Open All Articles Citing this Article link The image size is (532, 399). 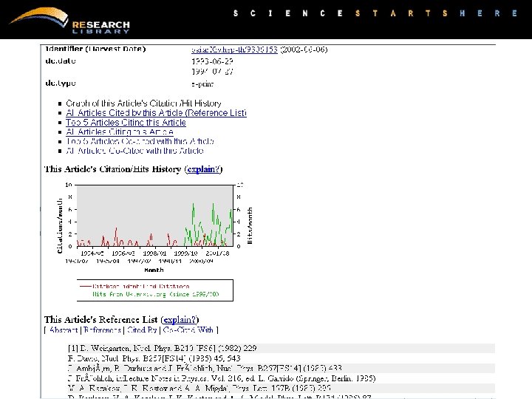(x=120, y=132)
